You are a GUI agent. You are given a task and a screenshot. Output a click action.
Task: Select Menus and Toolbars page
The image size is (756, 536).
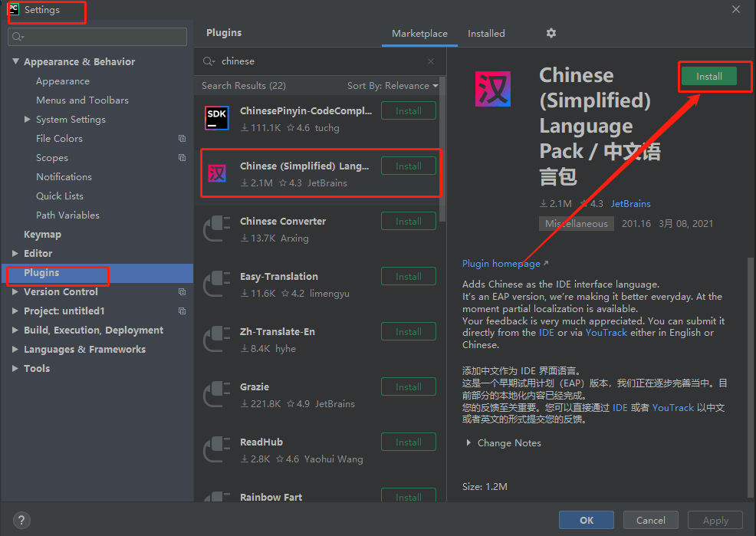coord(83,100)
